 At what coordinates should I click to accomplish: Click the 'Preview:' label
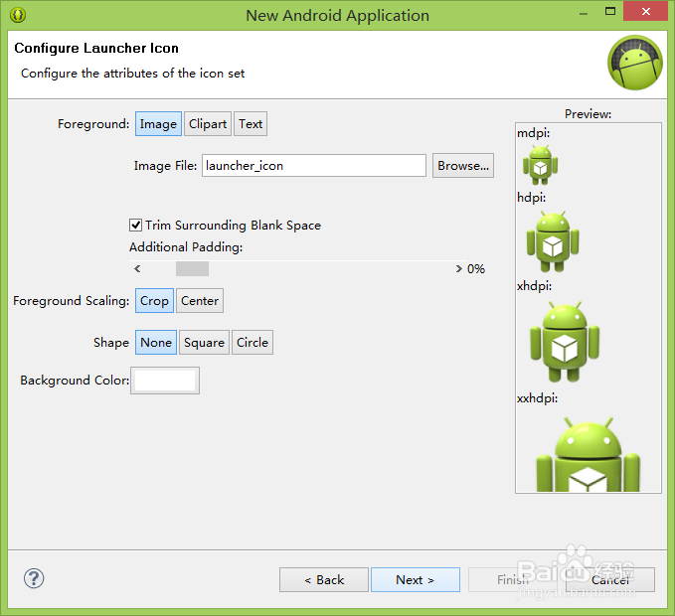(589, 114)
